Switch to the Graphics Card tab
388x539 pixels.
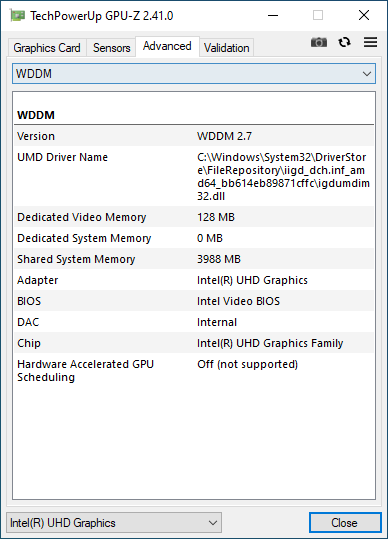point(47,48)
